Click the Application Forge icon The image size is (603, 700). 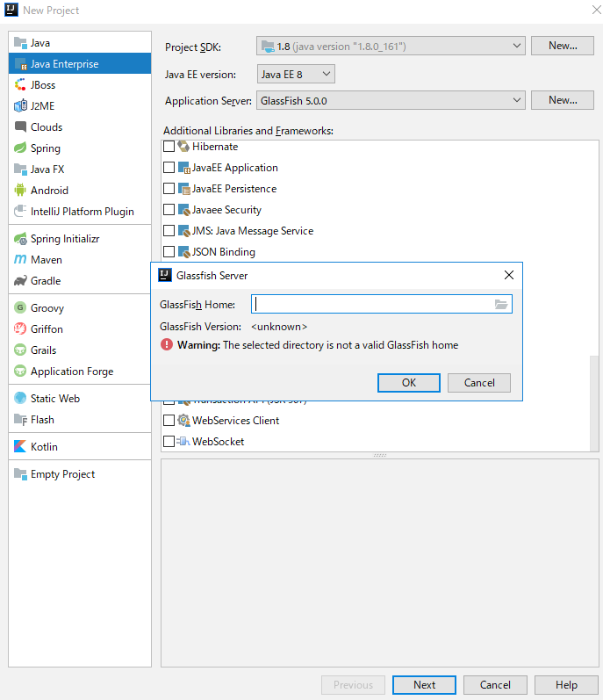(x=20, y=371)
